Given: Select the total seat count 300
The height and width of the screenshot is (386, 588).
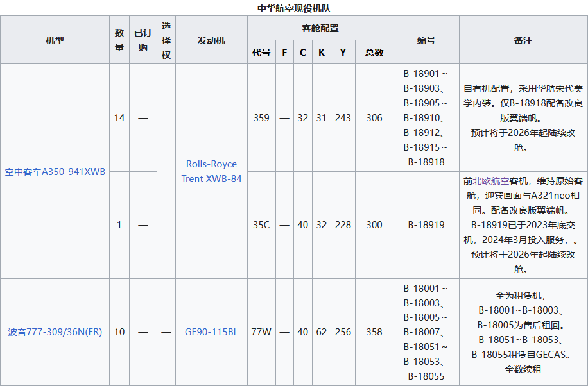Looking at the screenshot, I should (374, 225).
